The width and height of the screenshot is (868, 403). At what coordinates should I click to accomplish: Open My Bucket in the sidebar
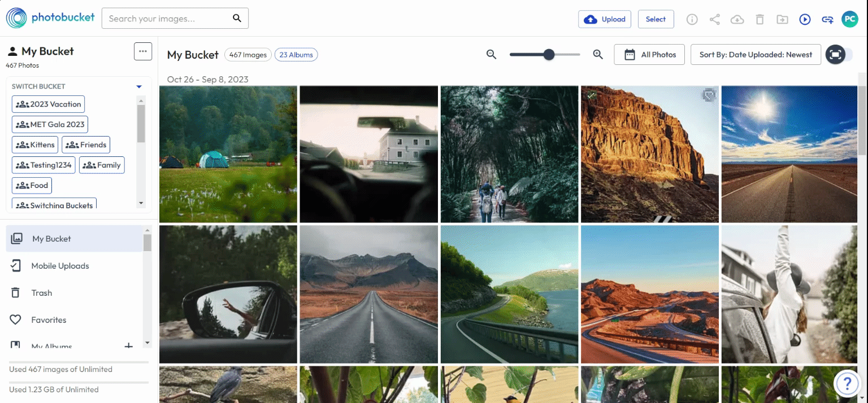tap(74, 239)
